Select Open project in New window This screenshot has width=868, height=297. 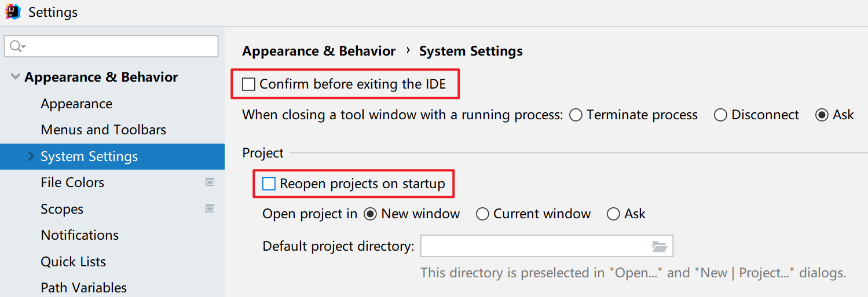370,214
